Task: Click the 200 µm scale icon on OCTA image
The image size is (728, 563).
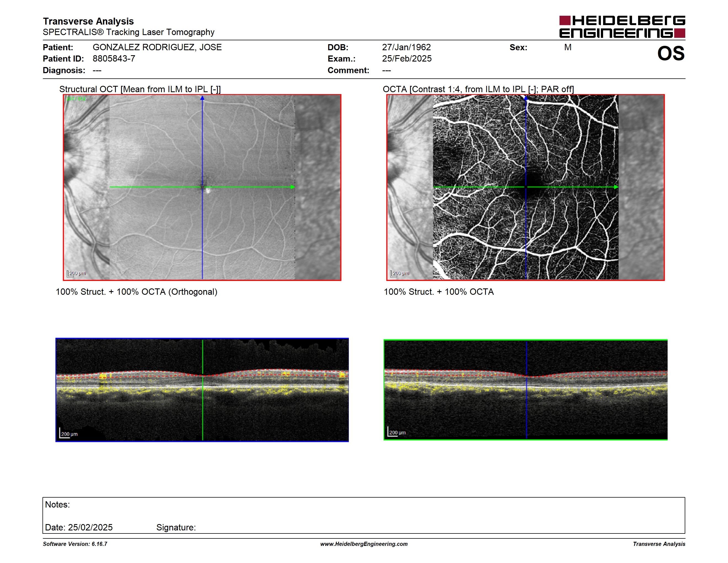Action: (x=400, y=273)
